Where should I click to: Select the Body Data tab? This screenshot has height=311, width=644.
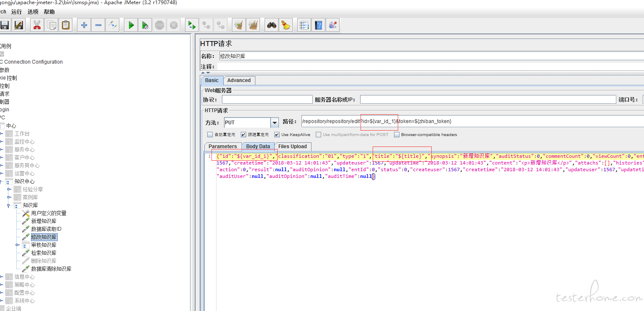point(258,147)
